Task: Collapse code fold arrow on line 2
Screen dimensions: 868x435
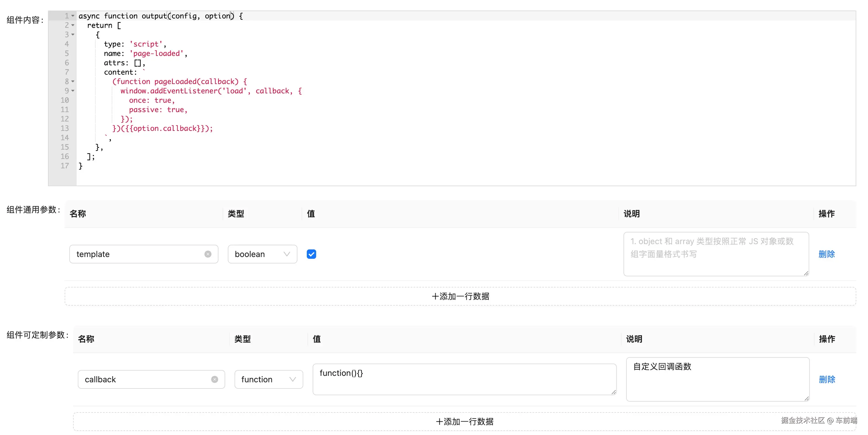Action: point(73,25)
